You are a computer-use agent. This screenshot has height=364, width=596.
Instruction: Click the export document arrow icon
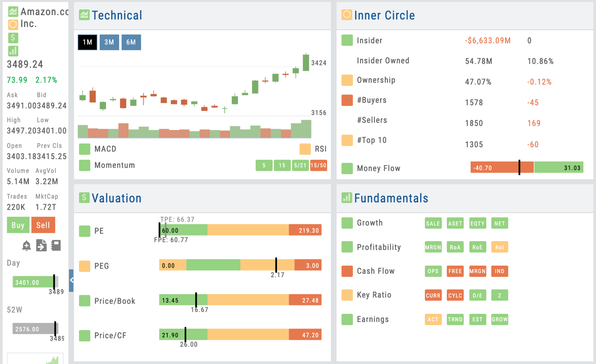pyautogui.click(x=41, y=245)
